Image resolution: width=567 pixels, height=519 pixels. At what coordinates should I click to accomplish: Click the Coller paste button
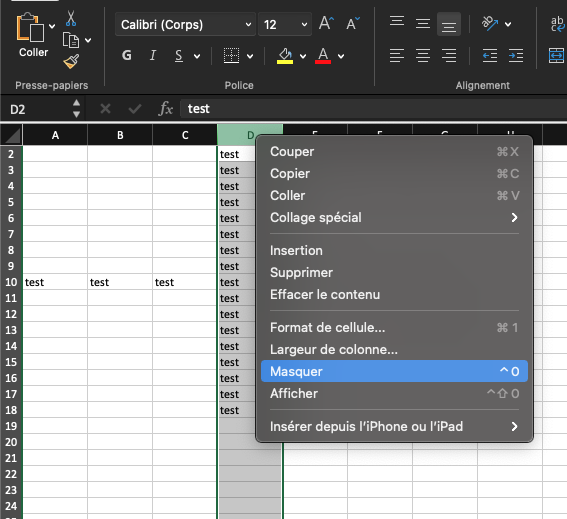(33, 34)
